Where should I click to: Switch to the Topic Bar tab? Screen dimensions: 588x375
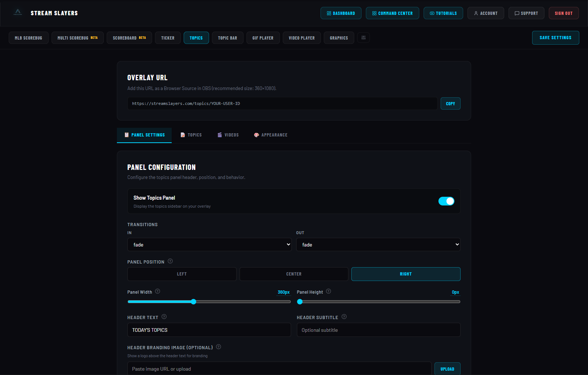(x=228, y=38)
